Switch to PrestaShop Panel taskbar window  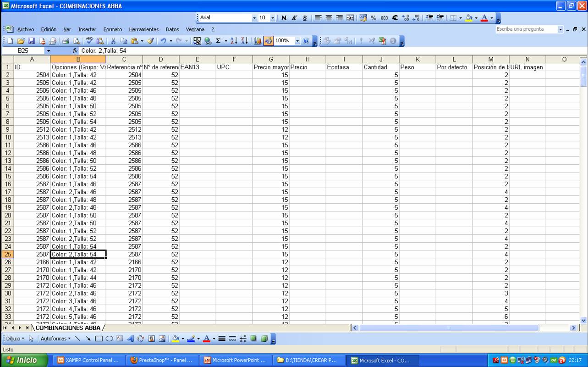click(x=162, y=360)
